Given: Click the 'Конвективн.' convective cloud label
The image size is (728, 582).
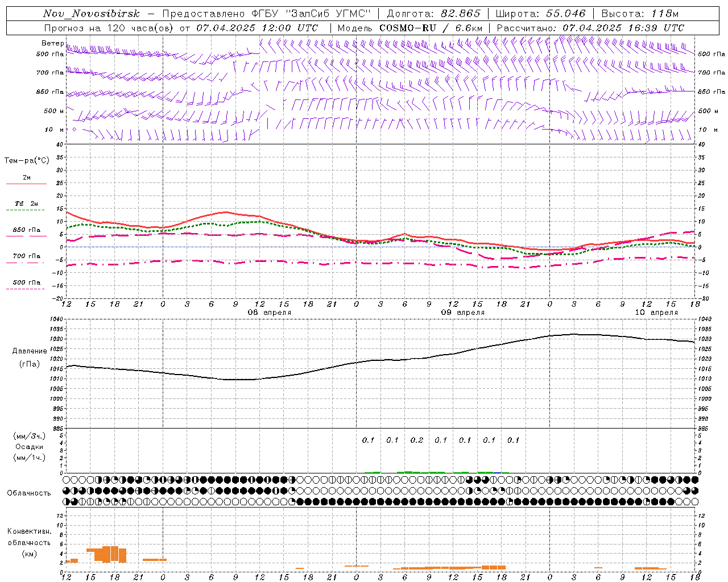Looking at the screenshot, I should 30,531.
